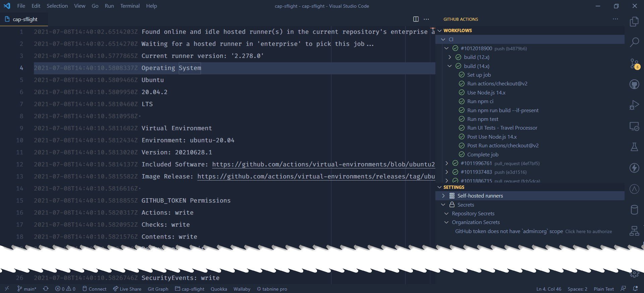This screenshot has height=293, width=644.
Task: Change indentation via Spaces: 2
Action: click(x=577, y=289)
